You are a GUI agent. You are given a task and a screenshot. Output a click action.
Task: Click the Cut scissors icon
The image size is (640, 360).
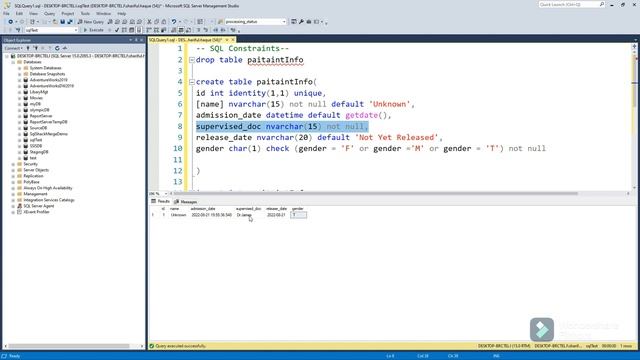tap(149, 22)
